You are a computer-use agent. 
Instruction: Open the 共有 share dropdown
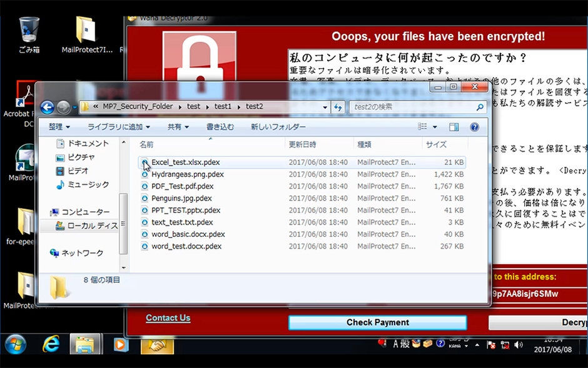pyautogui.click(x=178, y=127)
